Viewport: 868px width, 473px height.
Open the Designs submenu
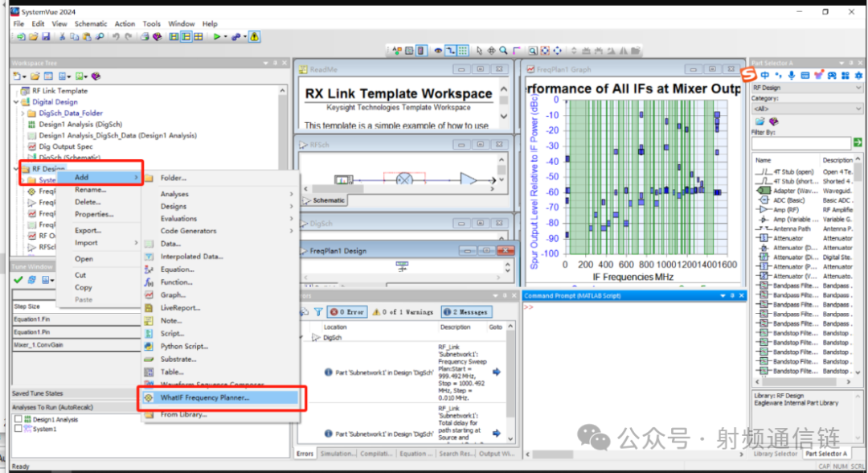pos(219,206)
